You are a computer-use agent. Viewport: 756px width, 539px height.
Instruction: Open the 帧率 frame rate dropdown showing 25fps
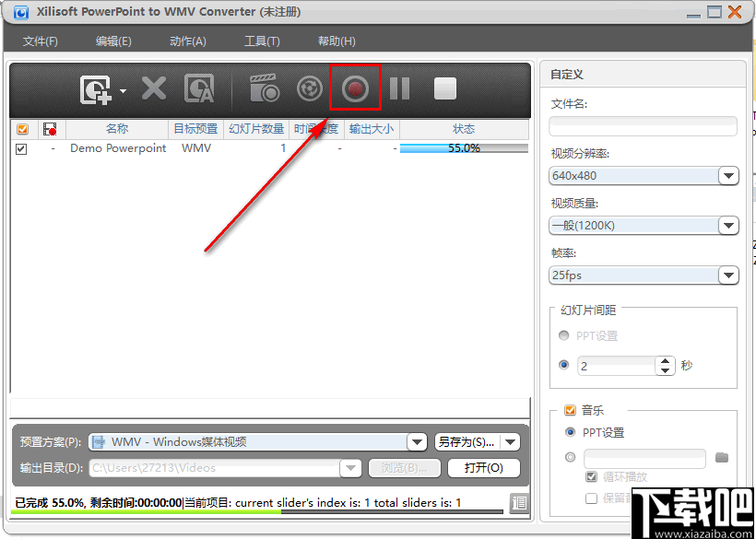tap(728, 275)
